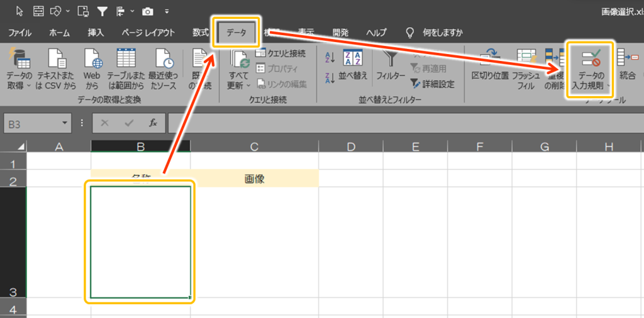Select cell C2 labeled 画像

point(254,178)
